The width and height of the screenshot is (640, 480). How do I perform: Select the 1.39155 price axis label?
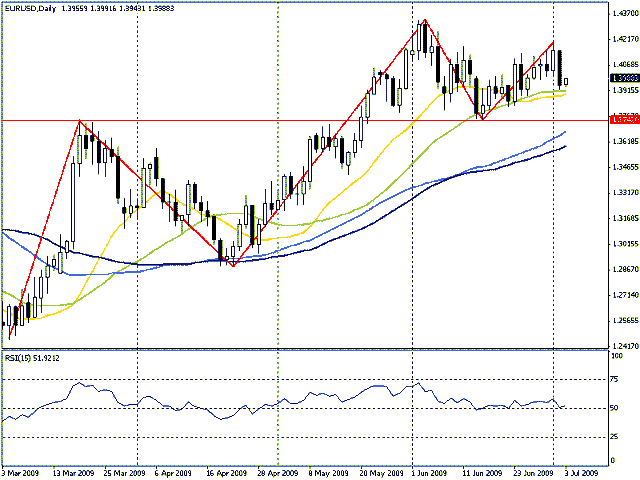tap(624, 90)
